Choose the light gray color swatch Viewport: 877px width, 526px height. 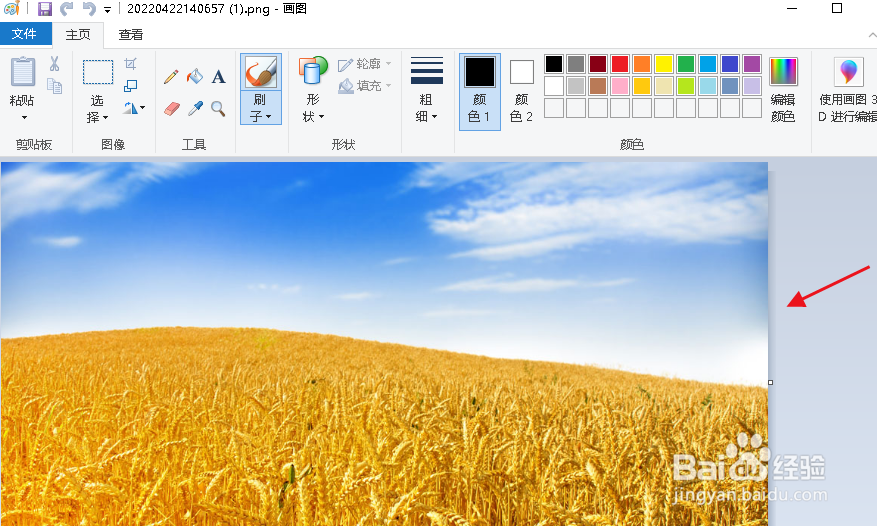[x=576, y=86]
